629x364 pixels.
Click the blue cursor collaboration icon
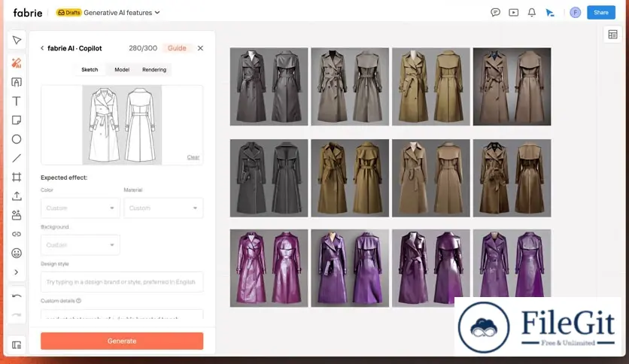point(550,13)
